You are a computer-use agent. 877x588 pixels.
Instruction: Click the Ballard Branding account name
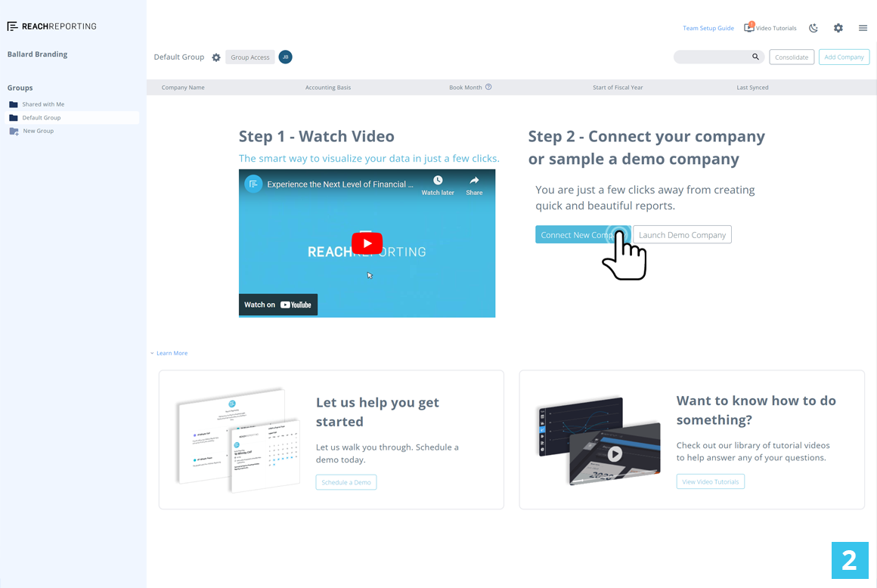pyautogui.click(x=38, y=54)
